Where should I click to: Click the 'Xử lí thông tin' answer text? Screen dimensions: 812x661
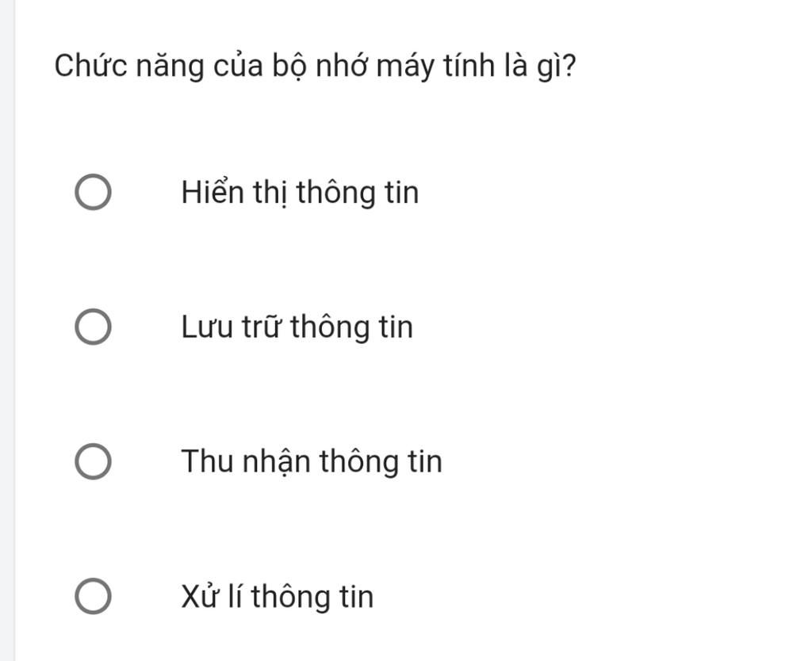(x=277, y=597)
